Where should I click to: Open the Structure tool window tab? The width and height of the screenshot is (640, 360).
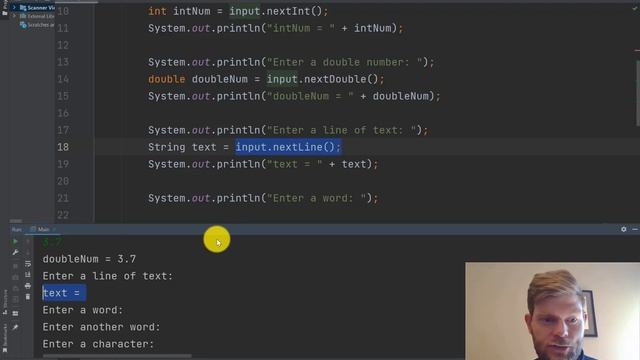click(x=5, y=302)
